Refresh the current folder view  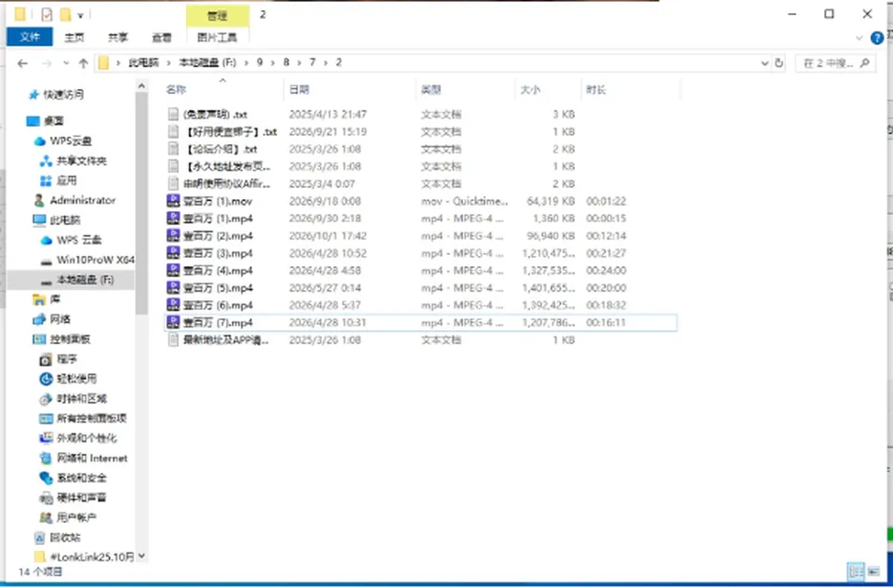[x=780, y=62]
